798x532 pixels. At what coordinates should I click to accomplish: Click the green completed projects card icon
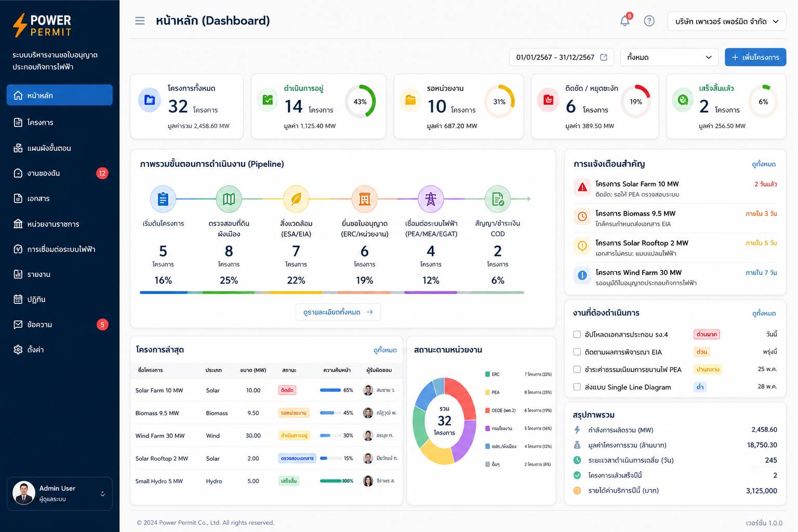tap(683, 100)
